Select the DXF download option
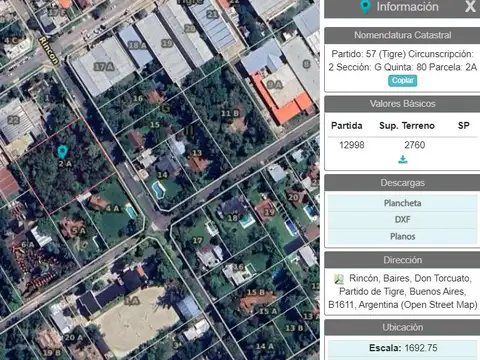480x360 pixels. point(402,220)
